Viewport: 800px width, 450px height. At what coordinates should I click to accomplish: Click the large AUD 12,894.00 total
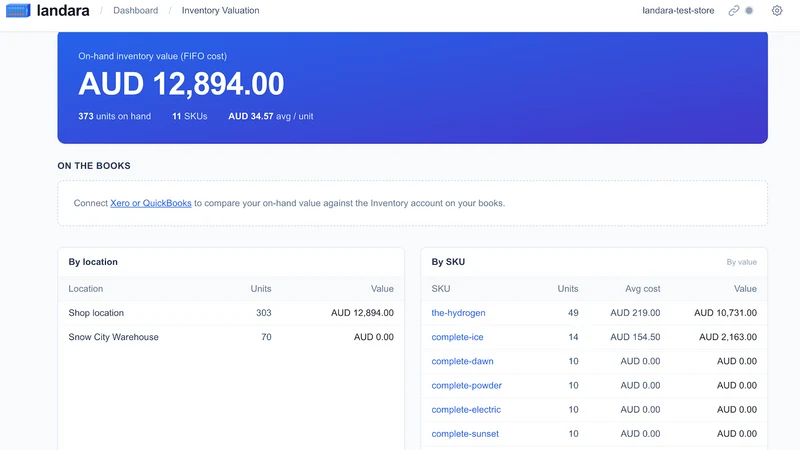click(181, 84)
